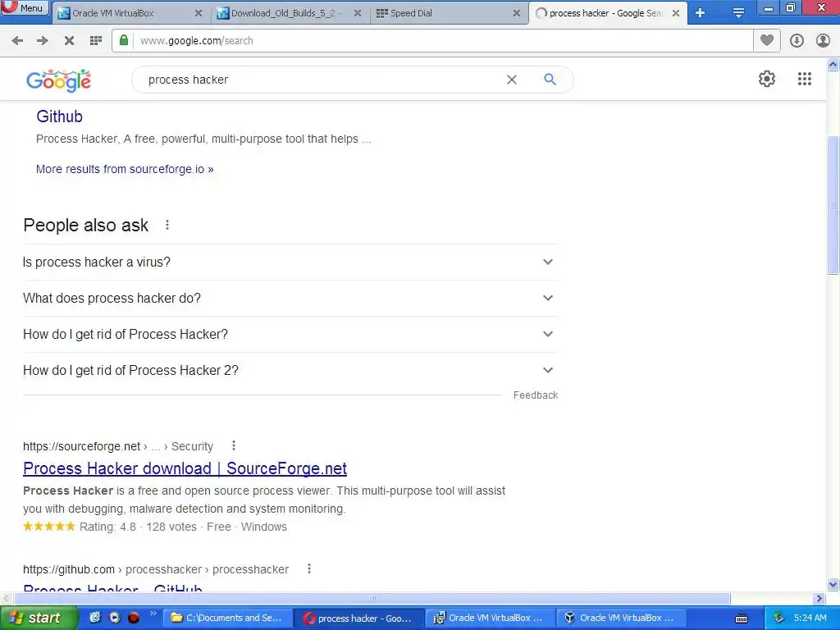Close the process hacker search tab

[x=676, y=13]
